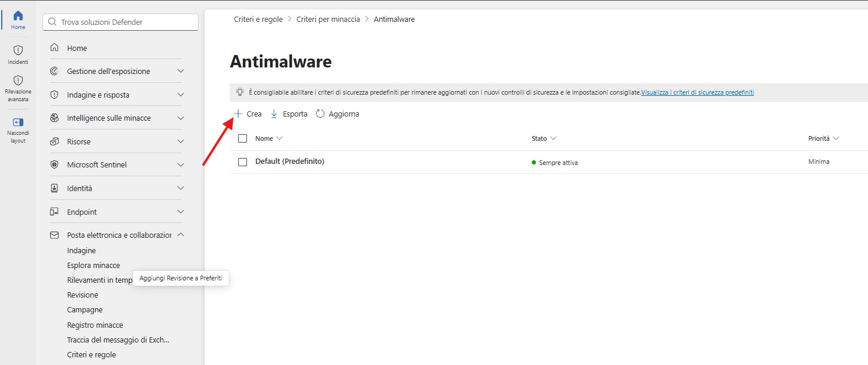The height and width of the screenshot is (365, 868).
Task: Click the Microsoft Sentinel shield icon
Action: tap(54, 164)
